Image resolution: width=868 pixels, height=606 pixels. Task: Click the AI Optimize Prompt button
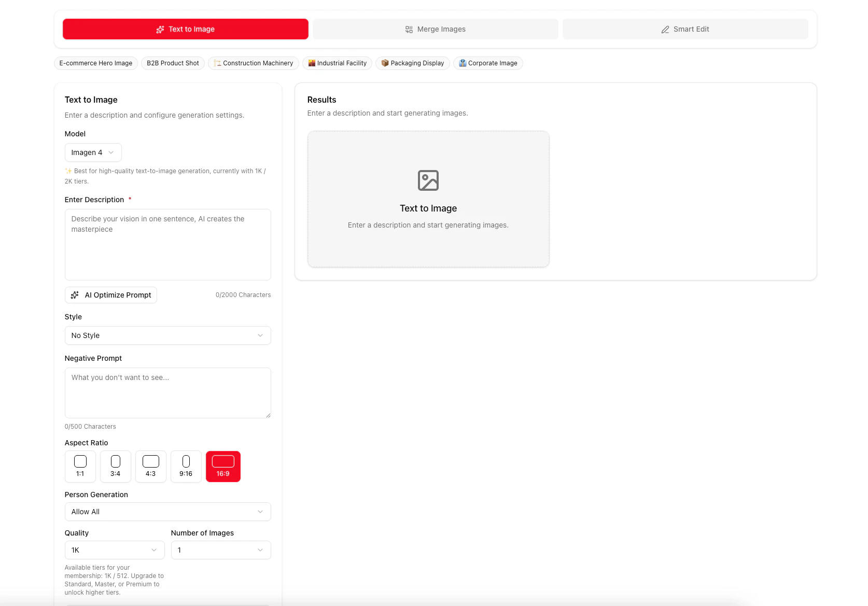(x=111, y=295)
